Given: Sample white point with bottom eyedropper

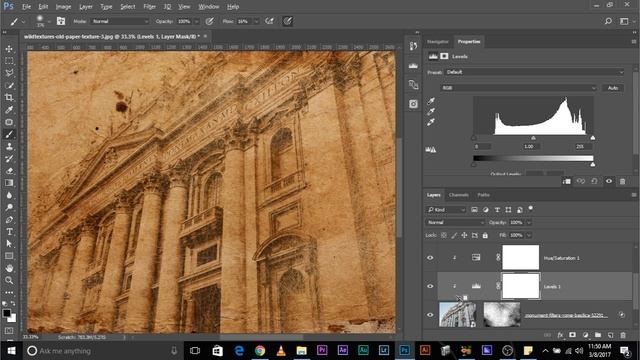Looking at the screenshot, I should click(x=431, y=122).
